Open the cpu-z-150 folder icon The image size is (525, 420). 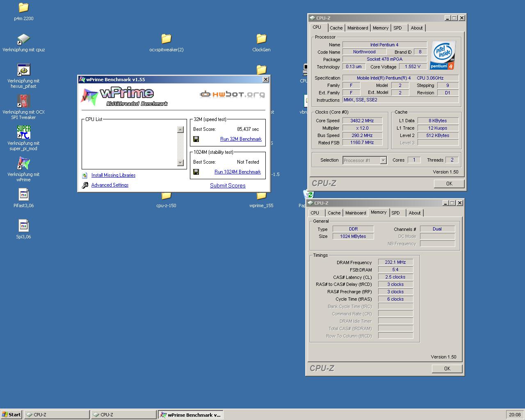(166, 197)
